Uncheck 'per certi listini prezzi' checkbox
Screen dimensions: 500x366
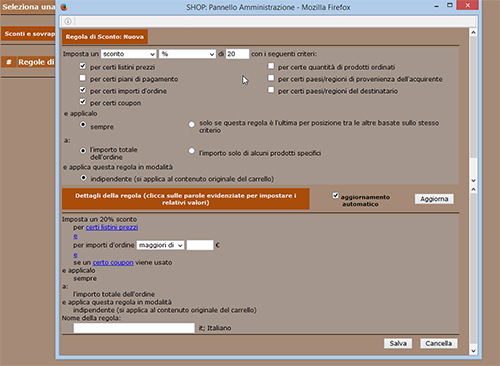83,66
